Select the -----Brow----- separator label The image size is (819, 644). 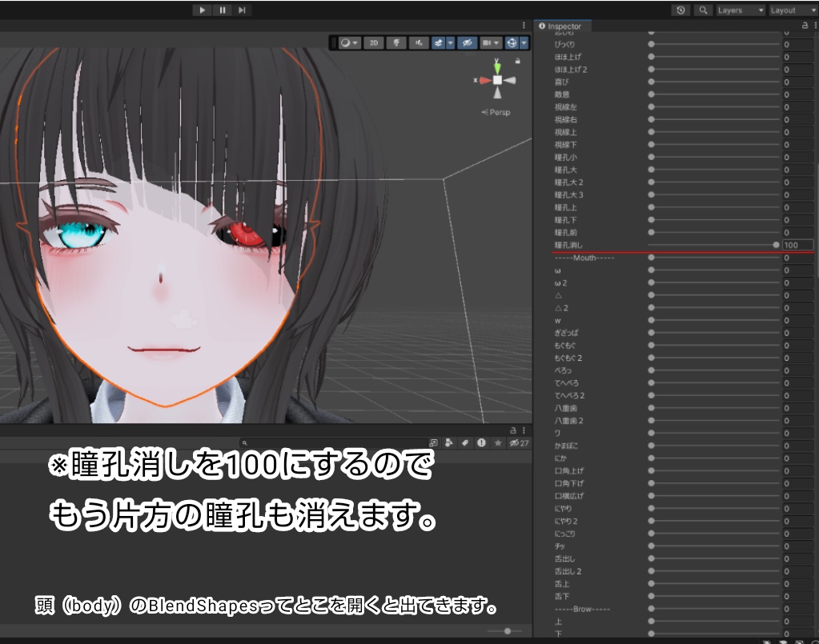pos(582,609)
